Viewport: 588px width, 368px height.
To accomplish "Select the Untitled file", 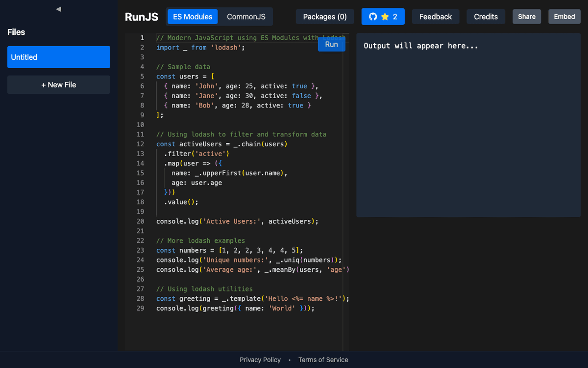I will [59, 57].
